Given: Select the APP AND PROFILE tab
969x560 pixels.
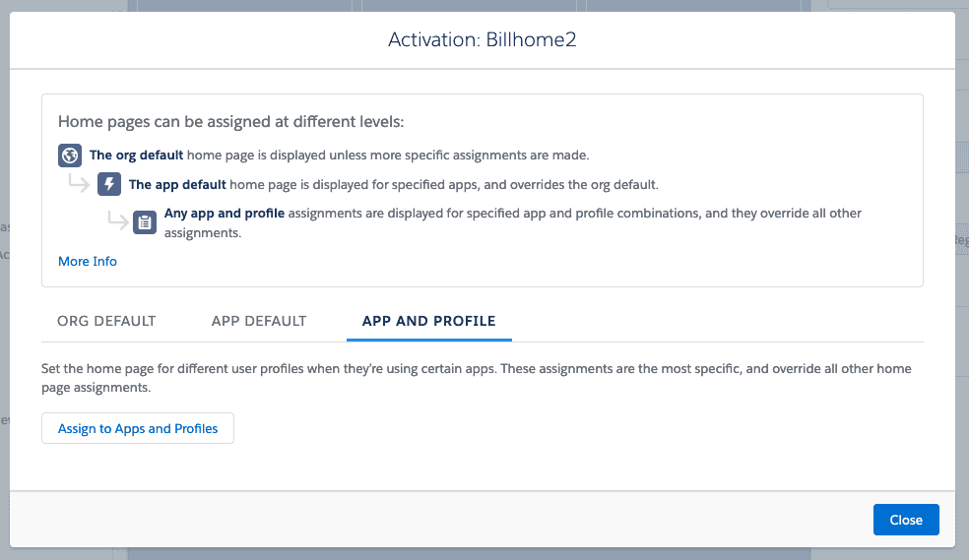Looking at the screenshot, I should (x=428, y=321).
